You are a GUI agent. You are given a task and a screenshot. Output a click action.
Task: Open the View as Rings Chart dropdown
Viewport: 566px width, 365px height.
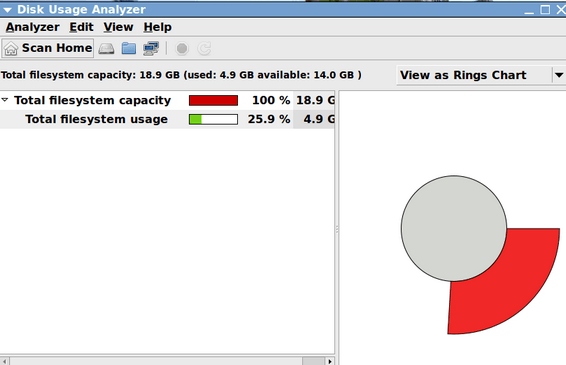(x=481, y=75)
